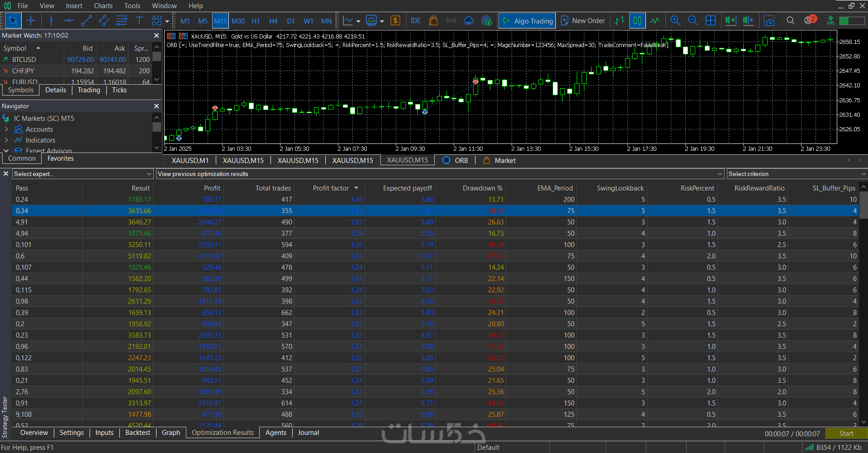
Task: Switch timeframe to D1
Action: (291, 21)
